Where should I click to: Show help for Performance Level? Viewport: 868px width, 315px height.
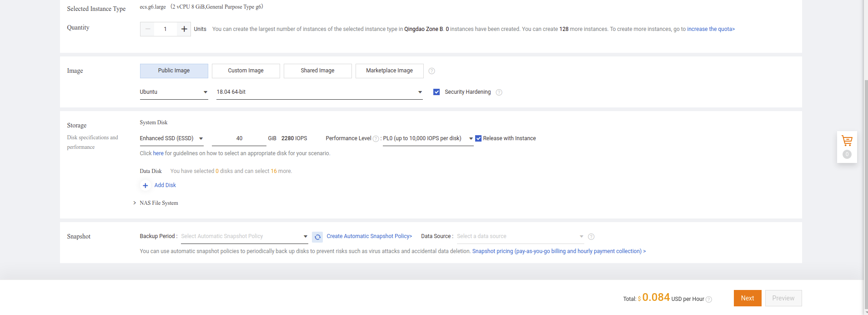pyautogui.click(x=376, y=139)
